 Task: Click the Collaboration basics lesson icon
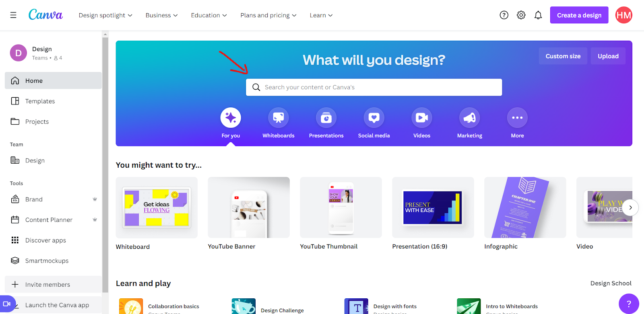[x=131, y=306]
